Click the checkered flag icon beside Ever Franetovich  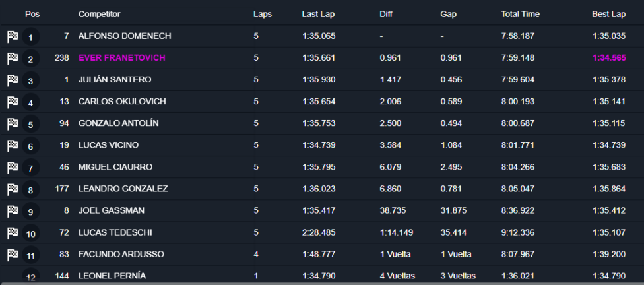13,59
